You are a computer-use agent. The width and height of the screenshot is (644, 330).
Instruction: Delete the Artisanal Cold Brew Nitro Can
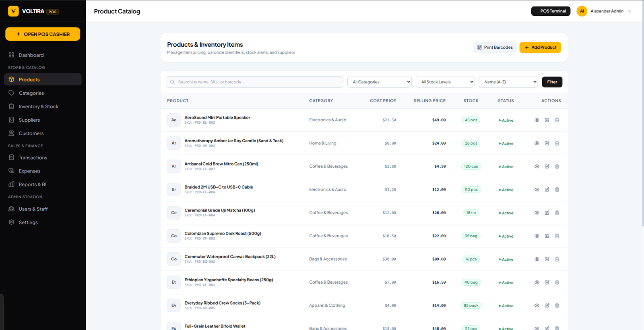(x=557, y=166)
